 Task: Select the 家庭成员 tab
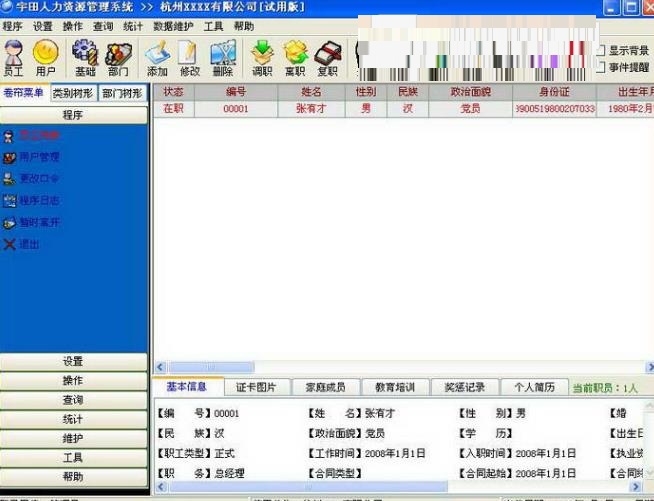click(326, 387)
